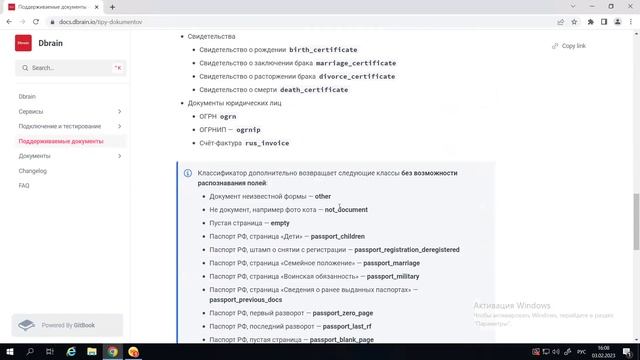The height and width of the screenshot is (360, 640).
Task: Select Поддерживаемые документы in the sidebar
Action: pyautogui.click(x=61, y=141)
